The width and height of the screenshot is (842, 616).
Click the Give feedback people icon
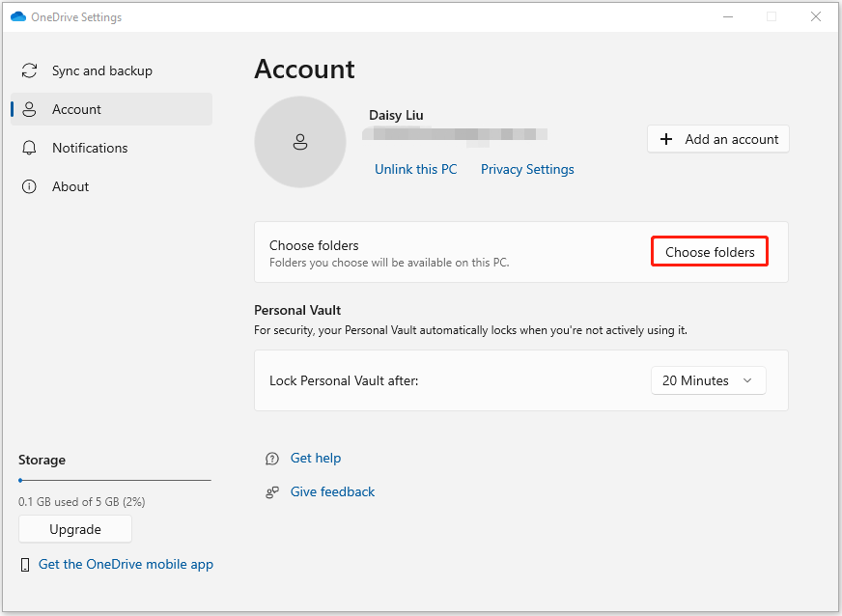[272, 492]
